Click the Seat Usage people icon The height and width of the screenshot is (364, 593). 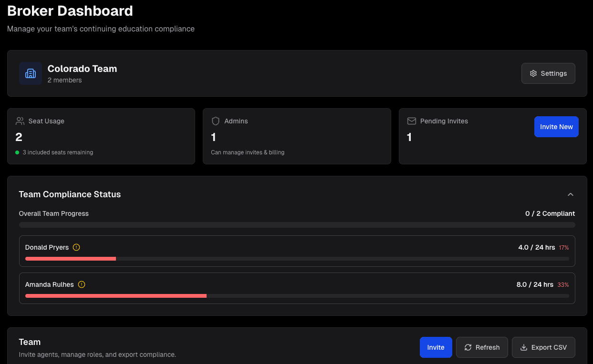pyautogui.click(x=20, y=121)
